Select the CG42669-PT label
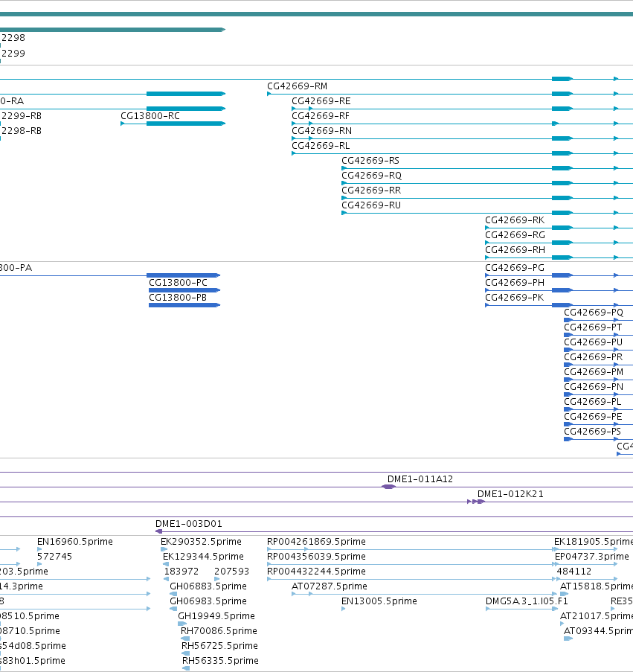This screenshot has height=672, width=633. pos(593,327)
